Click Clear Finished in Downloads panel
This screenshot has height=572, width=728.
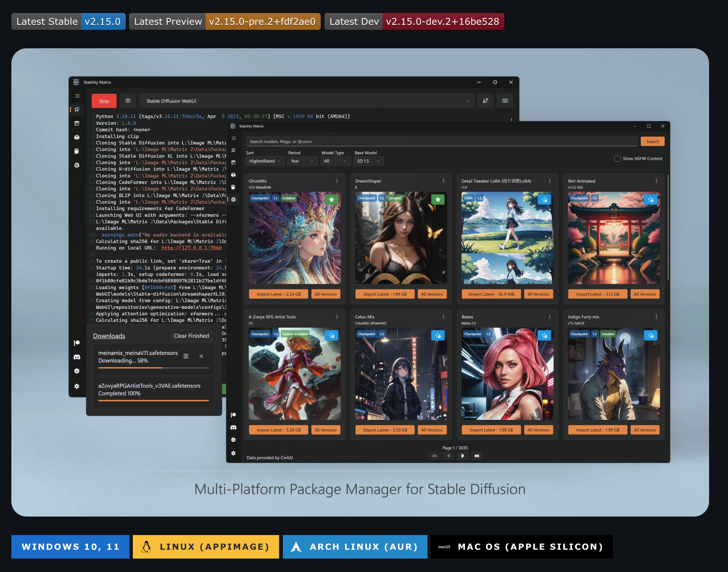coord(191,336)
